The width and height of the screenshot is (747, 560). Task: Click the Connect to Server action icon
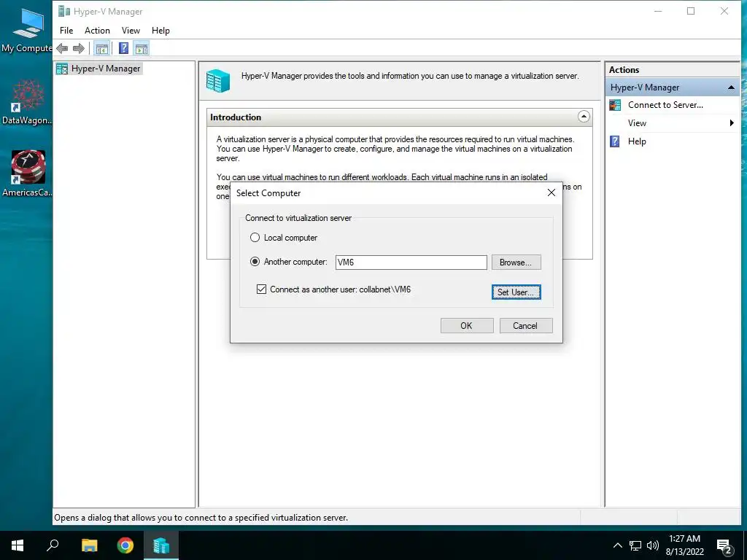(615, 105)
